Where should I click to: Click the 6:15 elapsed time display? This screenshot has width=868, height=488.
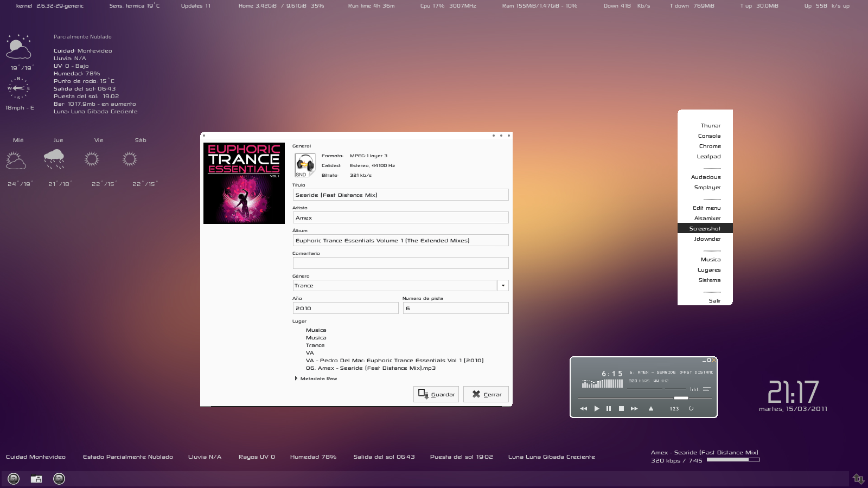612,374
